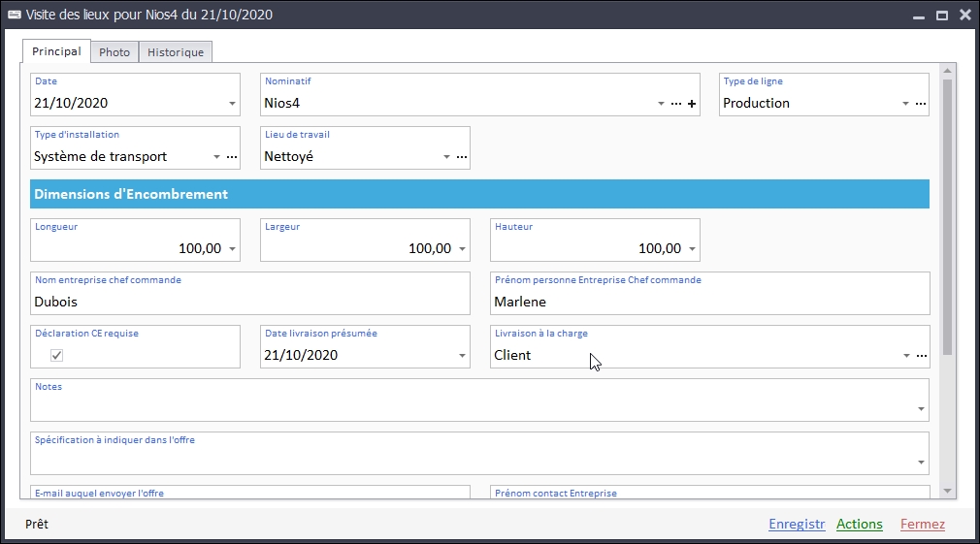Click the ellipsis icon for Type de ligne
Screen dimensions: 980x544
click(921, 104)
